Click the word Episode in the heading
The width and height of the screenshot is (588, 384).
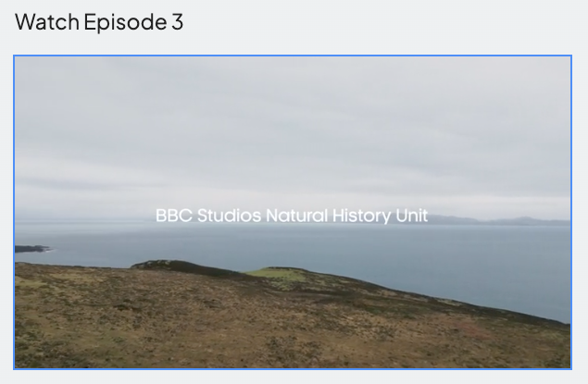pos(125,22)
